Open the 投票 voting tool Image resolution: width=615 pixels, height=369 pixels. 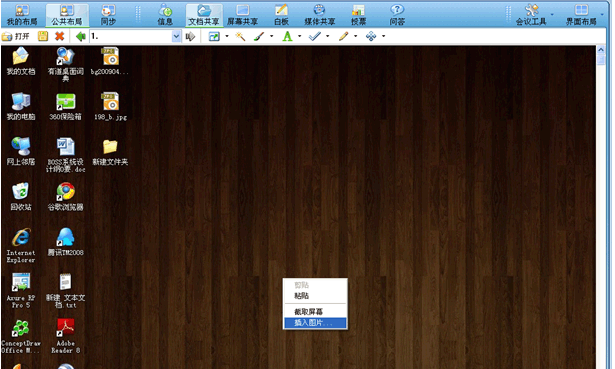click(x=358, y=15)
